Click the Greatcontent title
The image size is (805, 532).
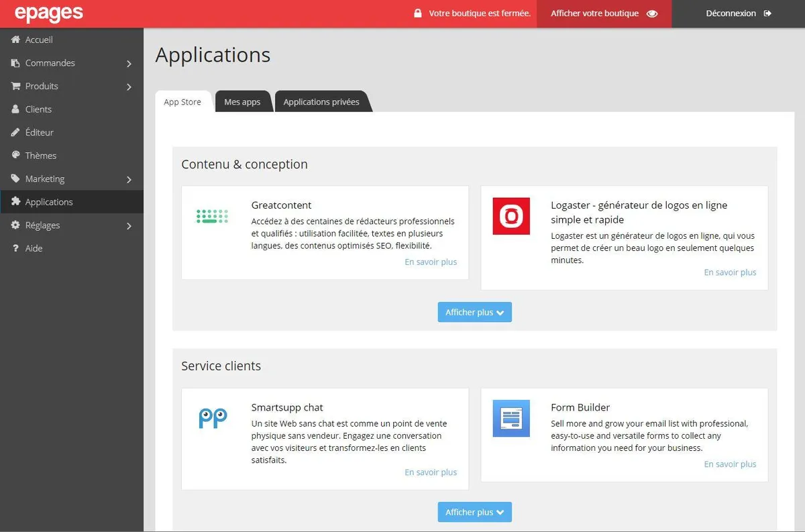click(281, 205)
